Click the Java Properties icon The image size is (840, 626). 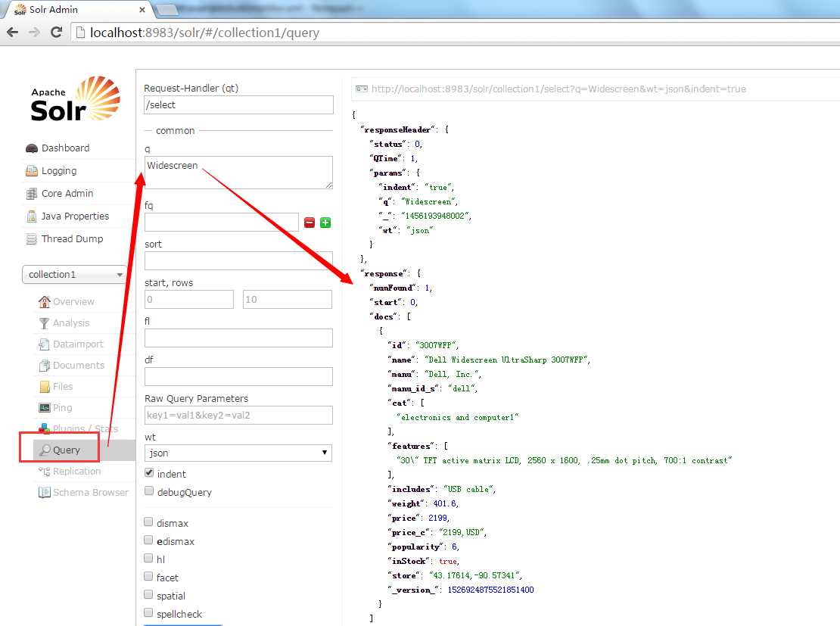click(x=32, y=216)
